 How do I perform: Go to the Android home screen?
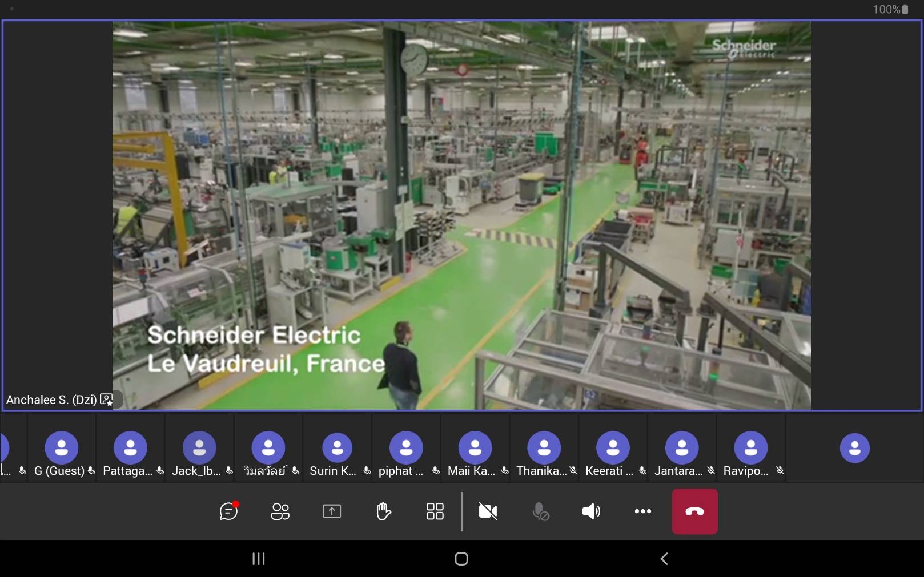461,559
